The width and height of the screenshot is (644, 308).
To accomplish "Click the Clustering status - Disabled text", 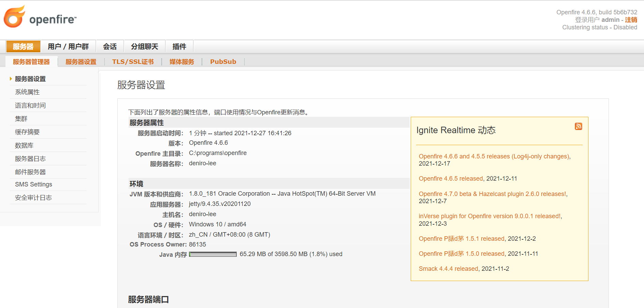I will 600,27.
